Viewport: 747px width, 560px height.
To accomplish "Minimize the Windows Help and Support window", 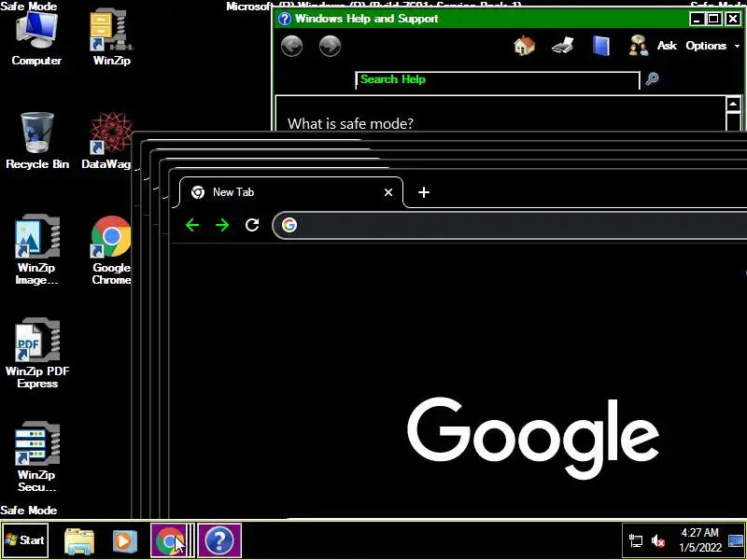I will (697, 19).
